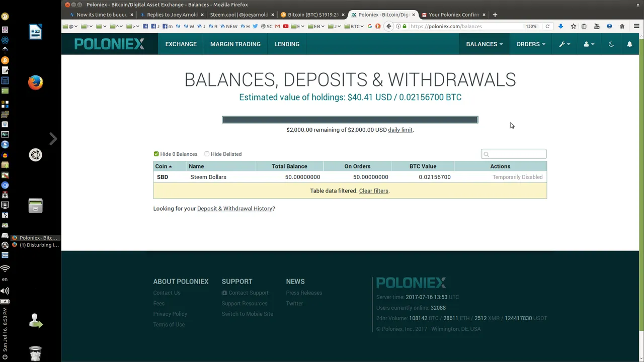This screenshot has width=644, height=362.
Task: Uncheck the Hide 0 Balances checkbox
Action: coord(156,154)
